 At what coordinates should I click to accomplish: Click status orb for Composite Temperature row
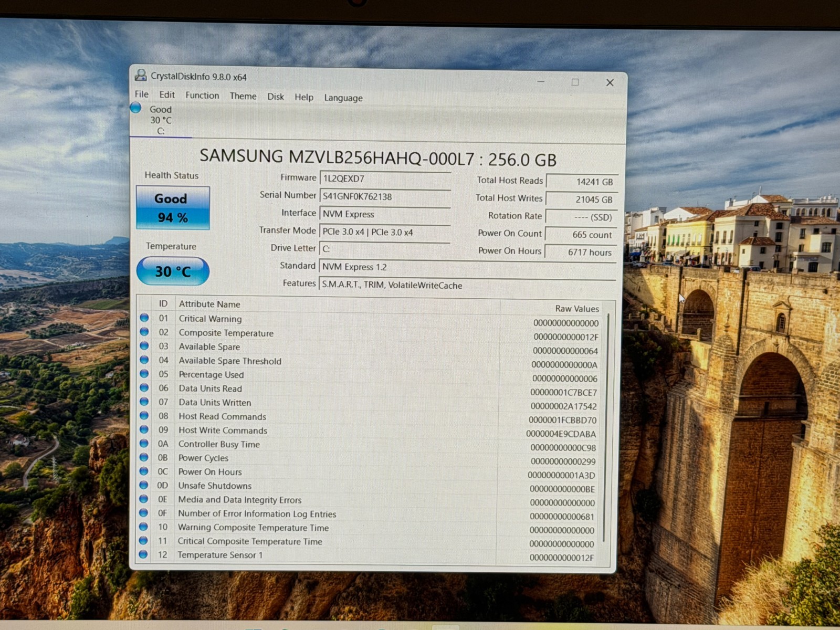coord(144,332)
